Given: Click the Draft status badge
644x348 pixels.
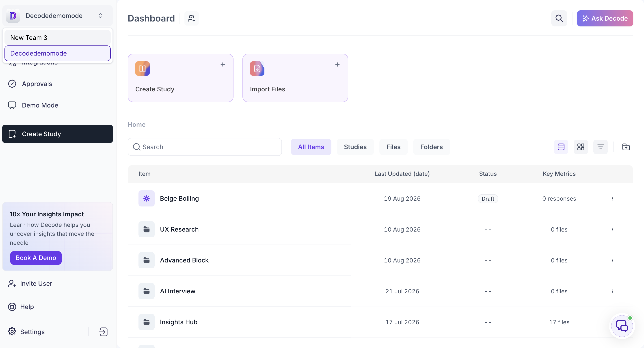Looking at the screenshot, I should pos(488,199).
